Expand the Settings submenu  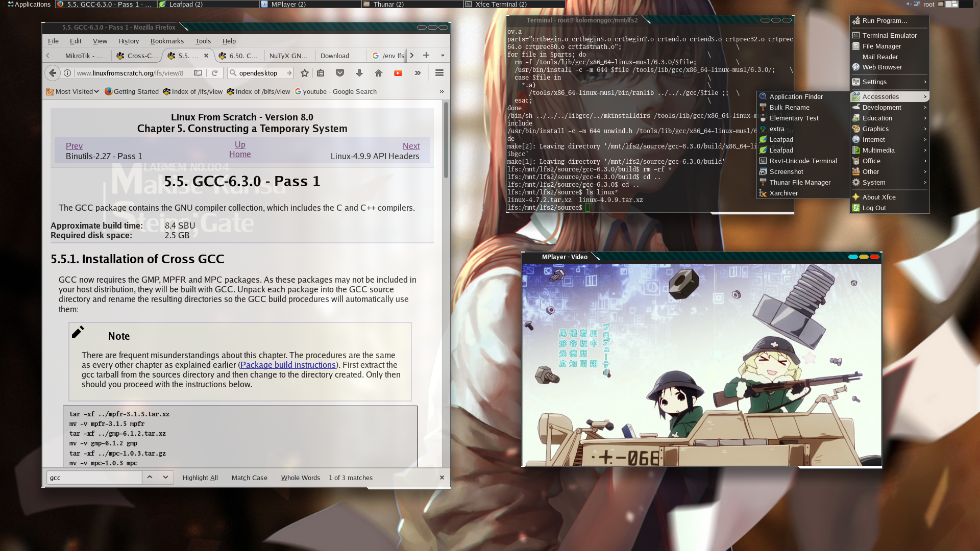coord(889,82)
